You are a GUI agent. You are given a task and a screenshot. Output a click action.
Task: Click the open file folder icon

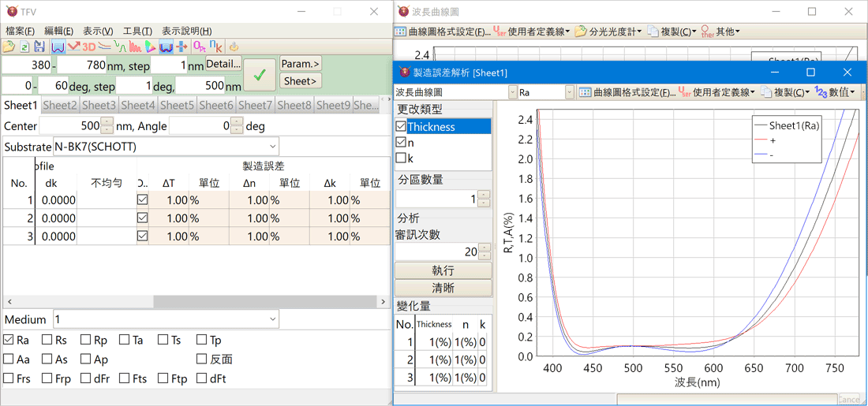[9, 47]
